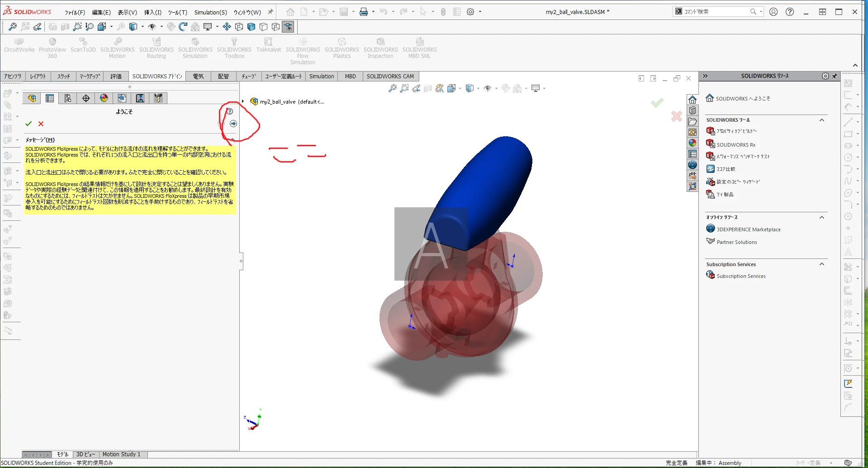Collapse the task pane double-arrow
The height and width of the screenshot is (468, 868).
pyautogui.click(x=705, y=76)
